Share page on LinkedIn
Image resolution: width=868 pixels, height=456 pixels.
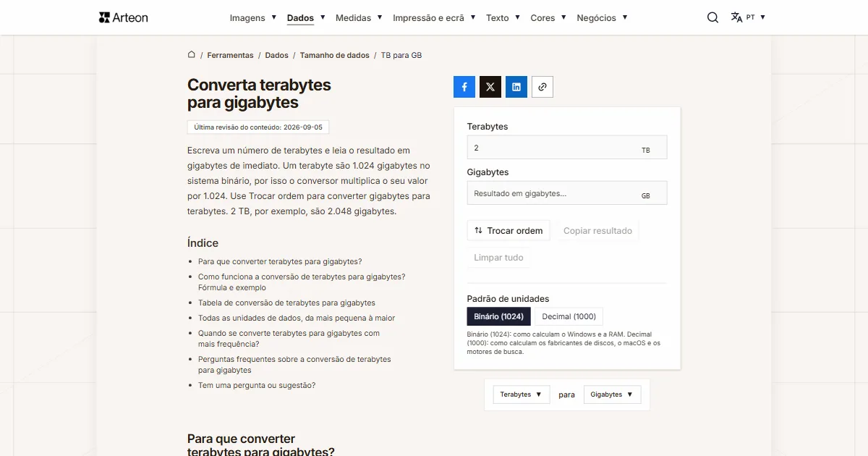516,87
